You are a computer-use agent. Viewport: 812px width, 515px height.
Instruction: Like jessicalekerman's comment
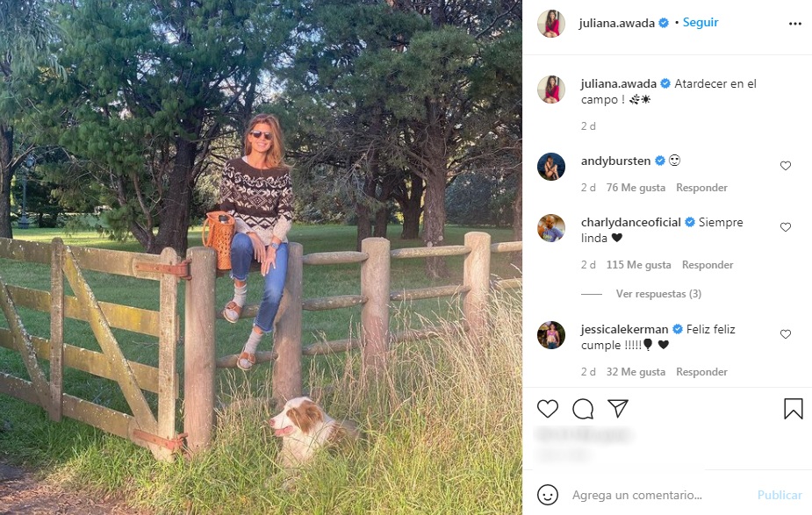pos(786,334)
